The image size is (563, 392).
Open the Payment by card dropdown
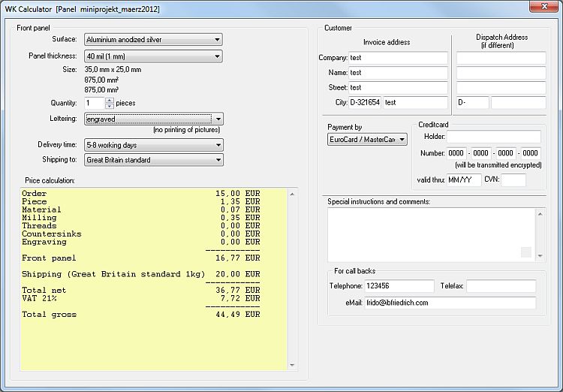point(402,140)
